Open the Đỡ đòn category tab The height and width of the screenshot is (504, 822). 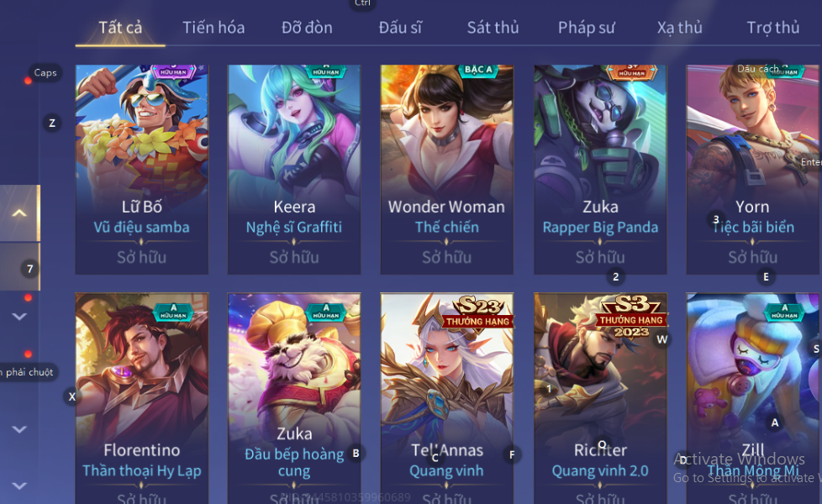307,27
